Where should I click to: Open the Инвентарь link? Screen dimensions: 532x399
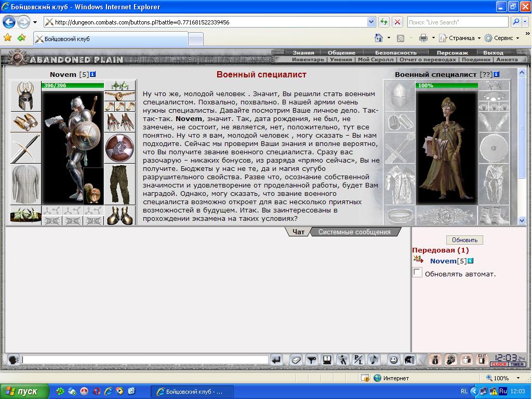pos(308,59)
